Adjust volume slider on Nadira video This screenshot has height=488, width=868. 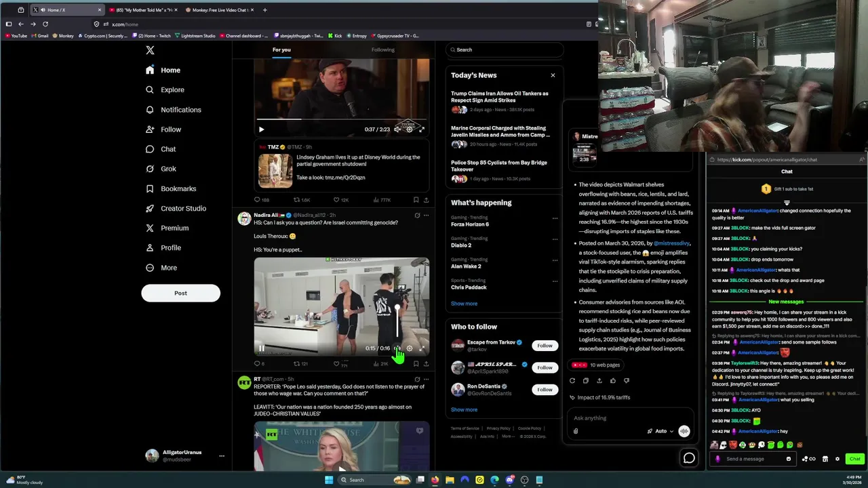click(x=397, y=323)
